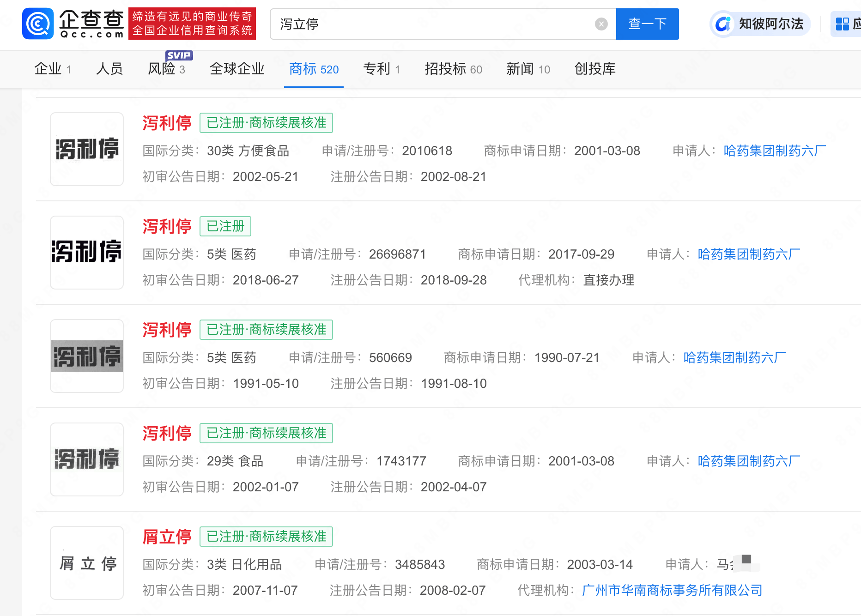Screen dimensions: 861x616
Task: Open the 知彼阿尔法 assistant icon
Action: pyautogui.click(x=723, y=24)
